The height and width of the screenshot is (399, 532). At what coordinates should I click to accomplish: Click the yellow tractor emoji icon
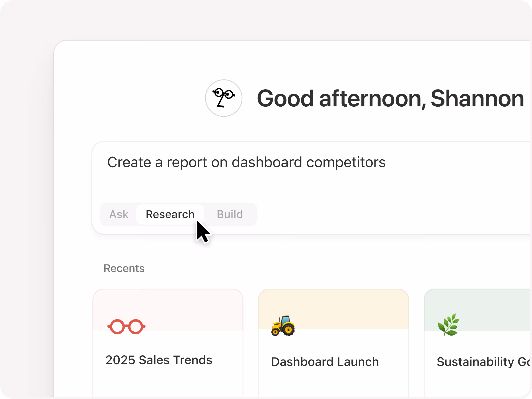283,326
